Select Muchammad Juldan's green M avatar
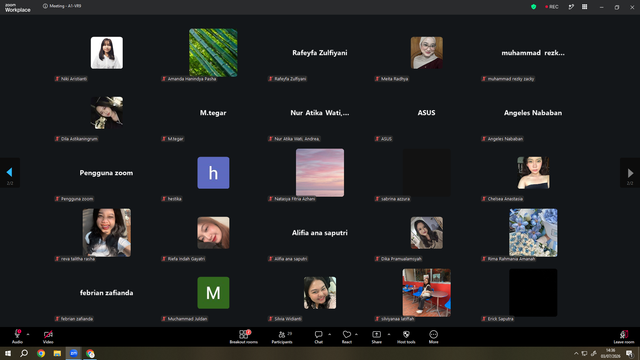Image resolution: width=640 pixels, height=360 pixels. click(x=213, y=293)
